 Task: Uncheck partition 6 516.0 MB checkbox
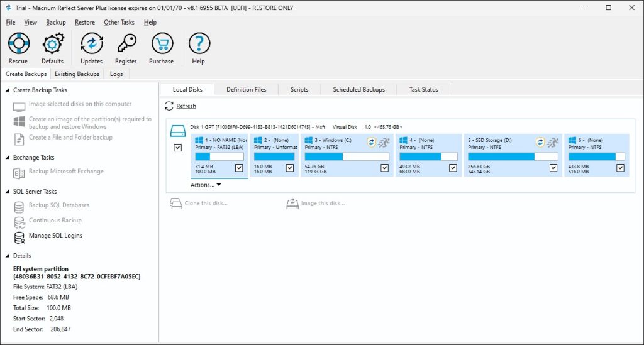pyautogui.click(x=621, y=168)
